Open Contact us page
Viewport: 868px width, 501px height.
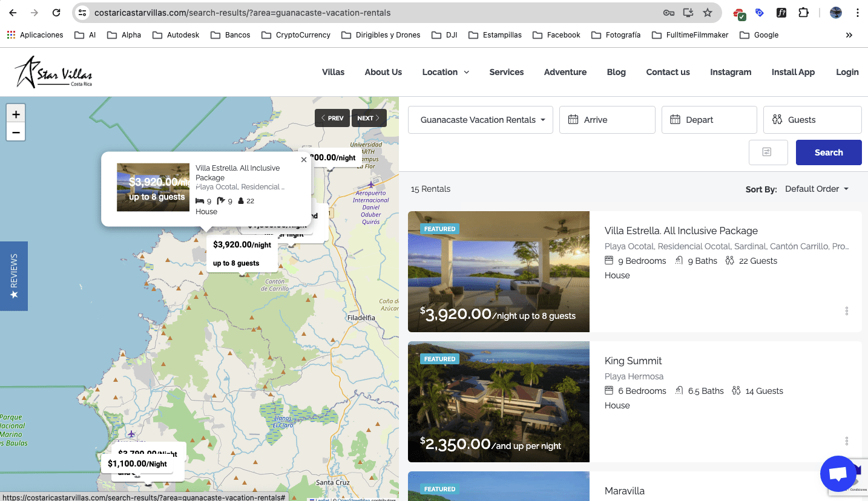[668, 72]
